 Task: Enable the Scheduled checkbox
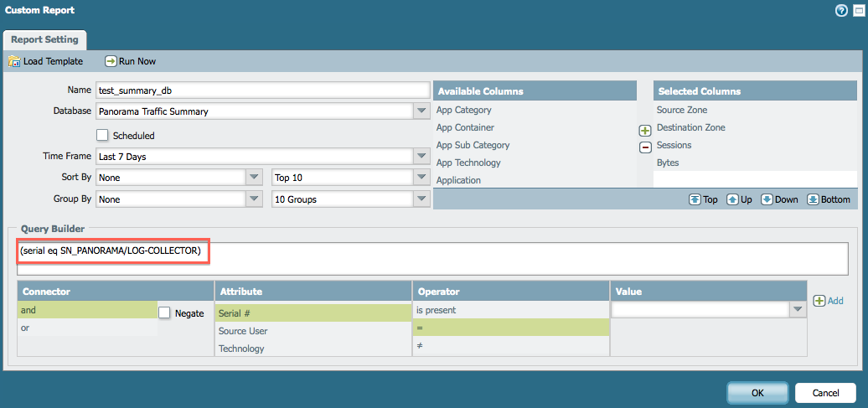103,135
